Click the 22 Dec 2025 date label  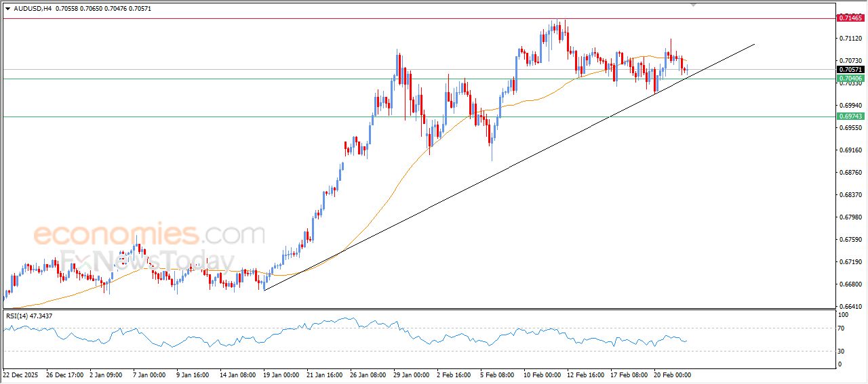[21, 374]
